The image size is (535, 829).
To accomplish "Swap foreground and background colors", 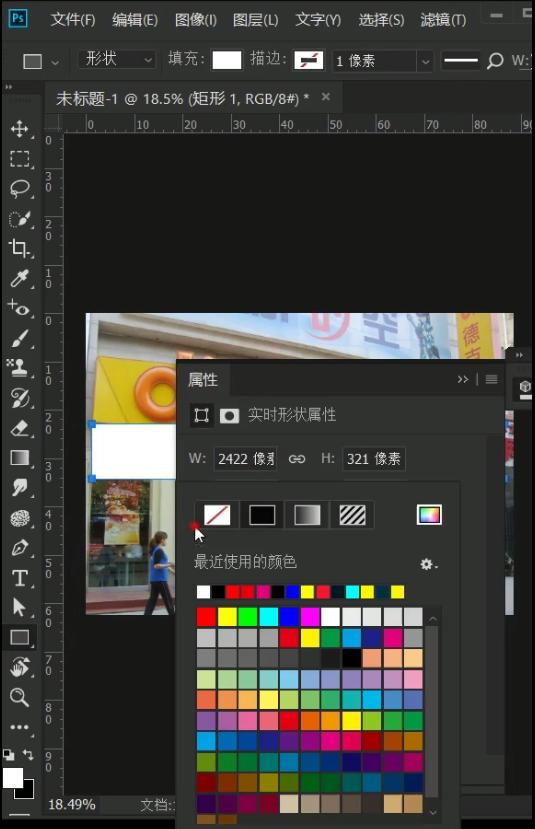I will coord(28,754).
